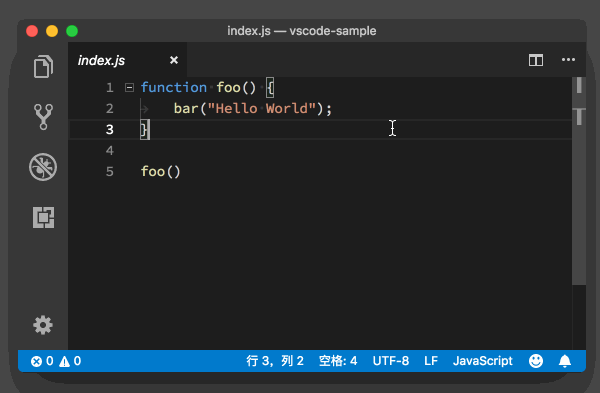This screenshot has width=600, height=393.
Task: Close the index.js tab
Action: click(x=174, y=60)
